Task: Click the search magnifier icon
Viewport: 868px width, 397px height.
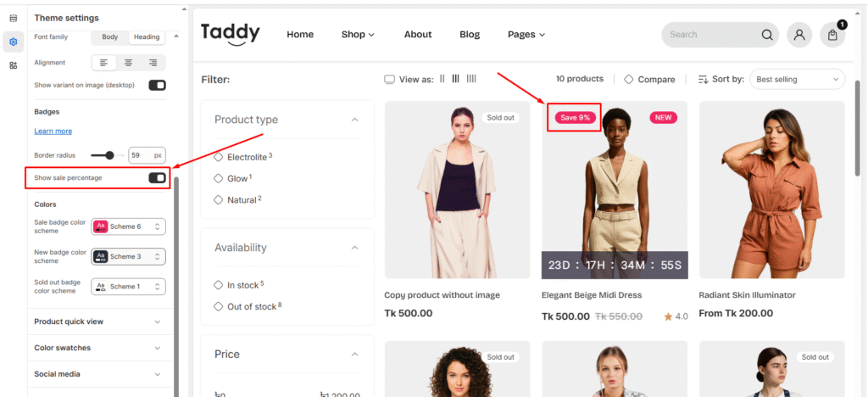Action: (x=767, y=35)
